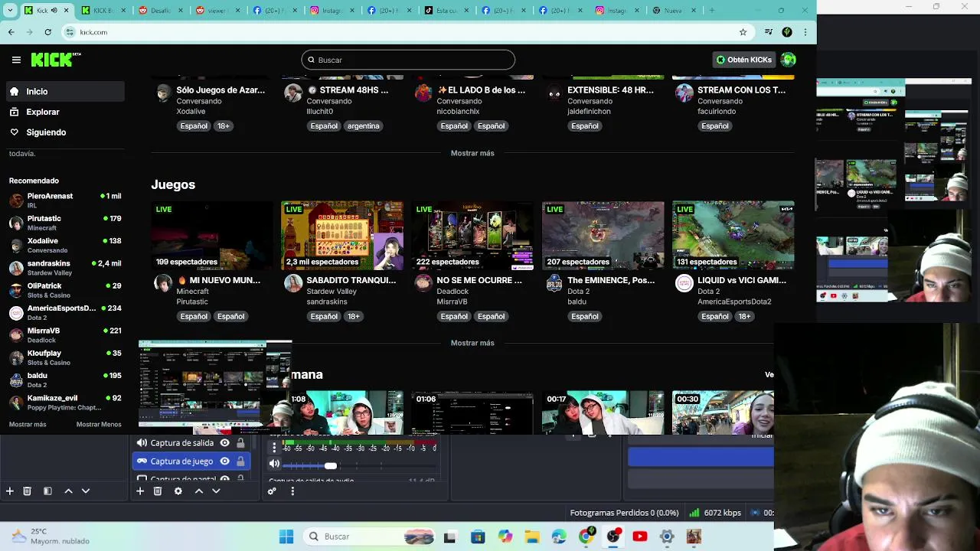Open the Deadlock stream title NO SE ME OCURRE
Viewport: 980px width, 551px height.
click(479, 281)
